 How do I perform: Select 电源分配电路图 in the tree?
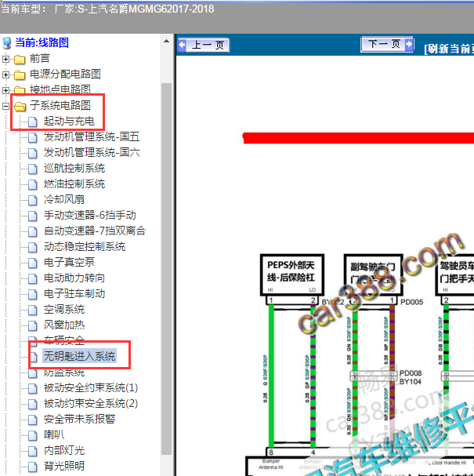coord(65,74)
